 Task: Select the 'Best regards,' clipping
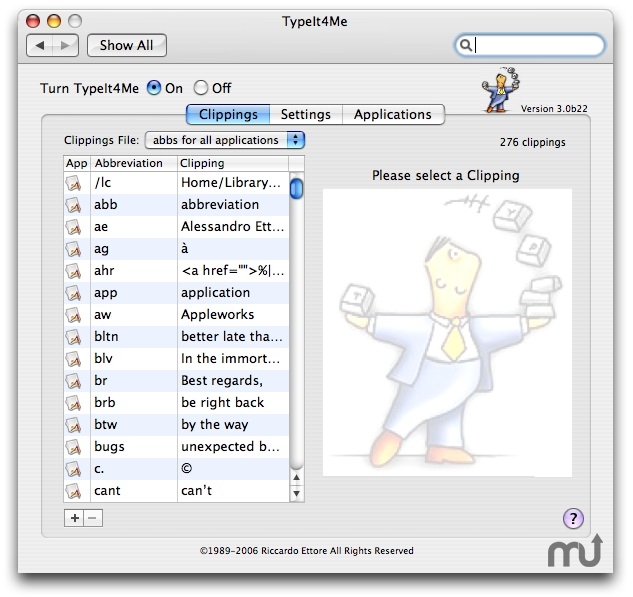pos(222,381)
